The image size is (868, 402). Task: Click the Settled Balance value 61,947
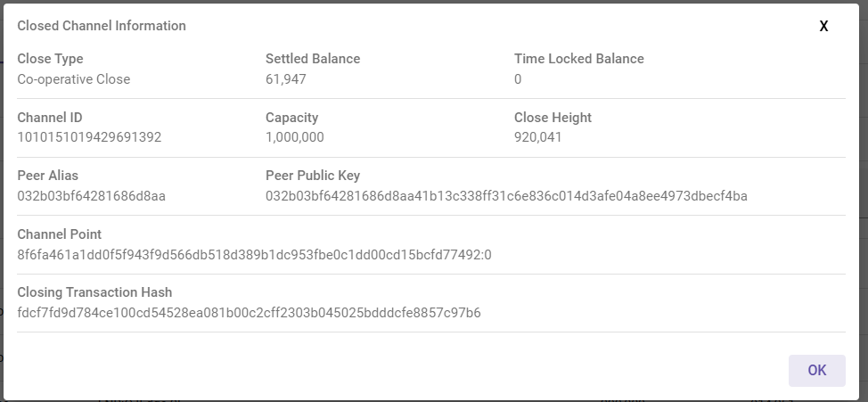pyautogui.click(x=286, y=79)
